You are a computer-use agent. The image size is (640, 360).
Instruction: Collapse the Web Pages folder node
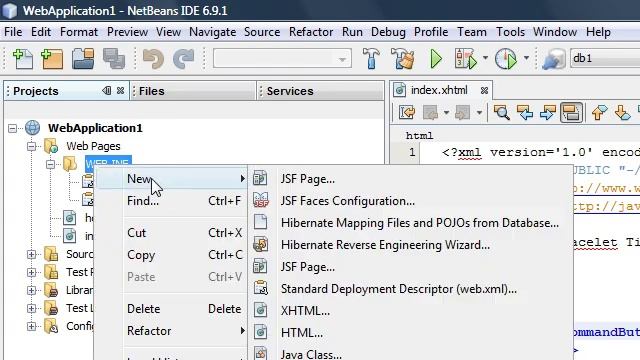pos(31,147)
